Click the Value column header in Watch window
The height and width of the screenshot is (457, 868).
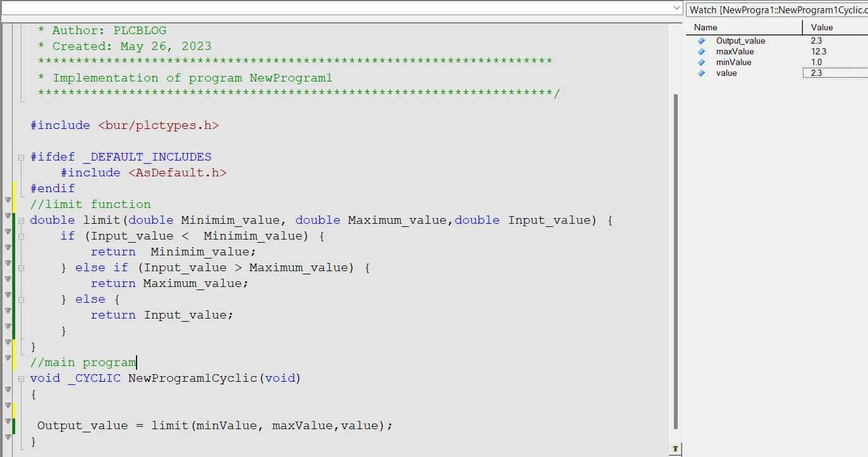pyautogui.click(x=822, y=27)
